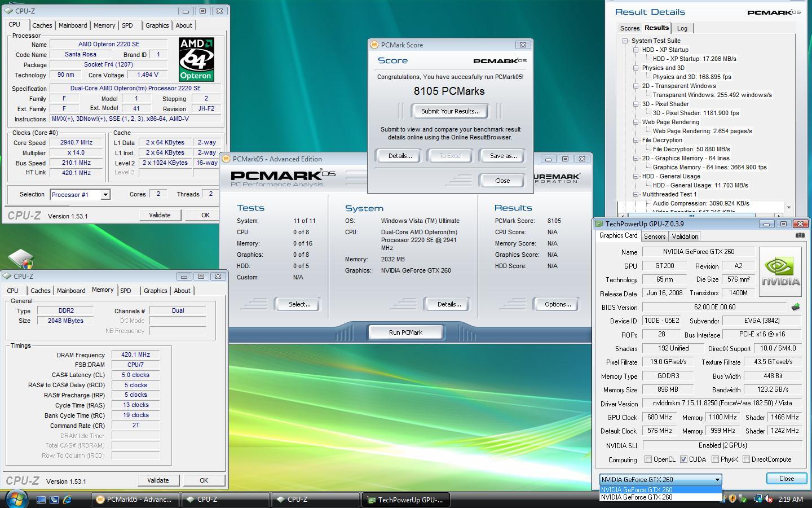Viewport: 812px width, 508px height.
Task: Click Validate in upper CPU-Z window
Action: (x=160, y=215)
